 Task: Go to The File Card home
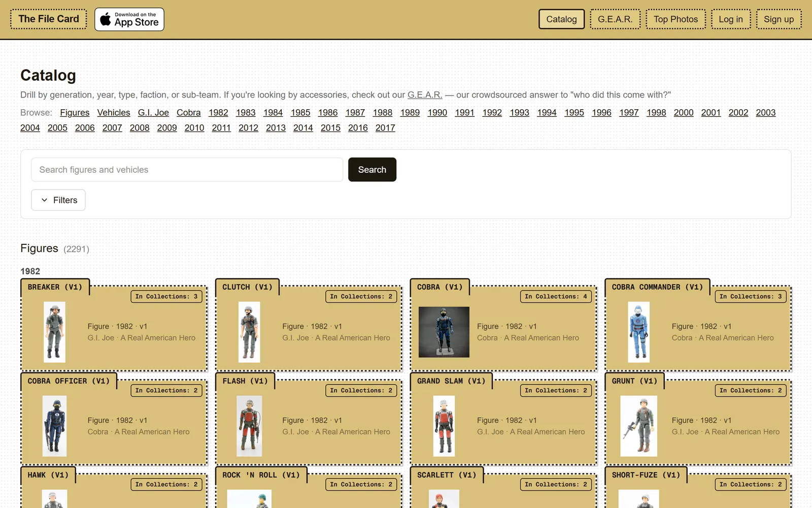click(49, 19)
